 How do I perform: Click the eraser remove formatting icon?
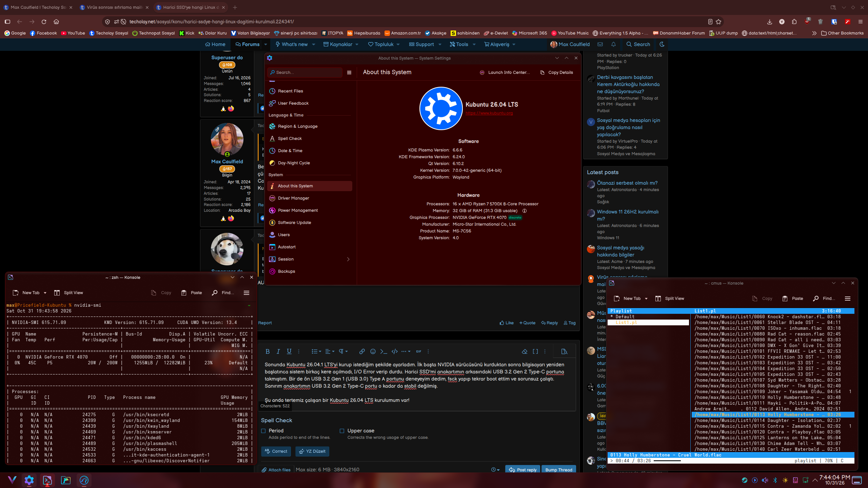click(525, 351)
